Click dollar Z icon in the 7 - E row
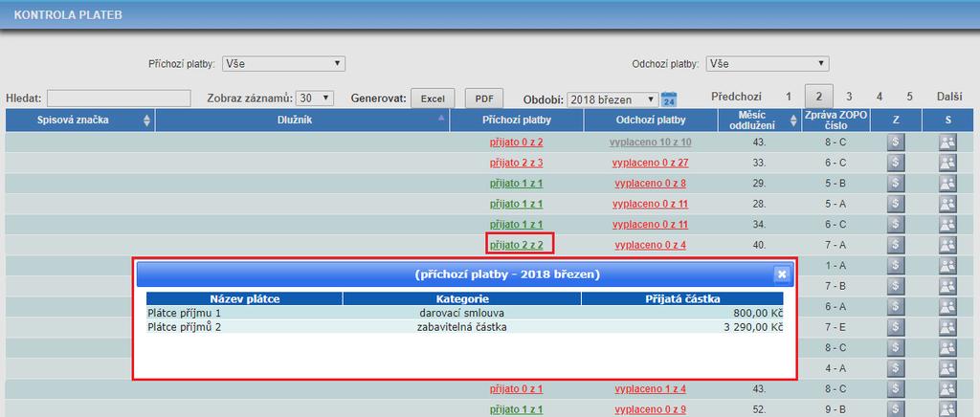Screen dimensions: 980x417 click(x=896, y=328)
